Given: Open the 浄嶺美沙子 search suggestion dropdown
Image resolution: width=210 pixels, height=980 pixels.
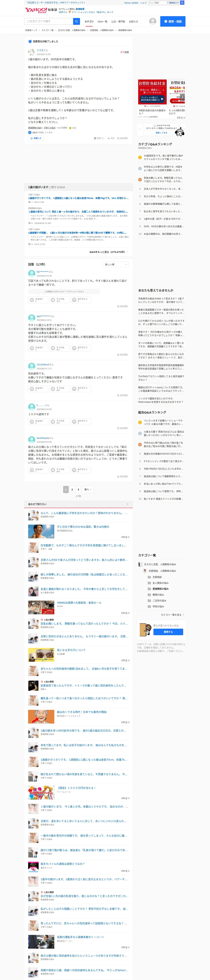Looking at the screenshot, I should [x=173, y=3].
